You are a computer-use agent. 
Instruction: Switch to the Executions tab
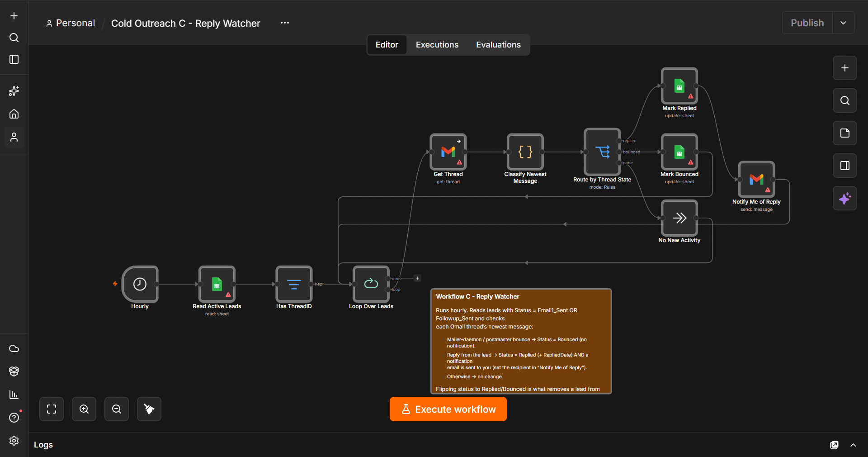click(437, 45)
